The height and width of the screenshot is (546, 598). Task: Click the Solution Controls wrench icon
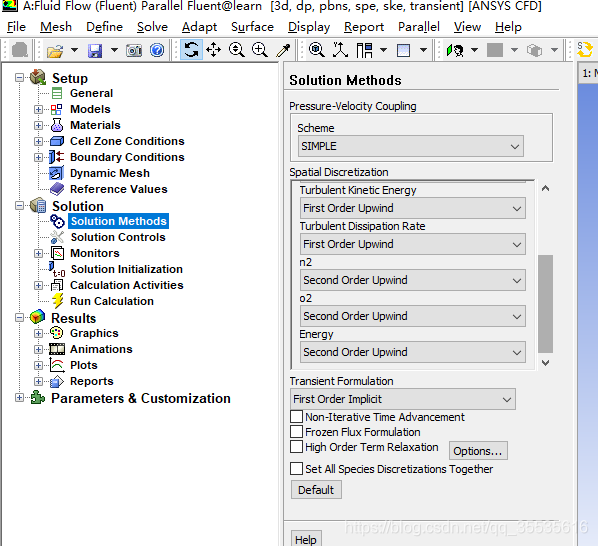[x=57, y=237]
